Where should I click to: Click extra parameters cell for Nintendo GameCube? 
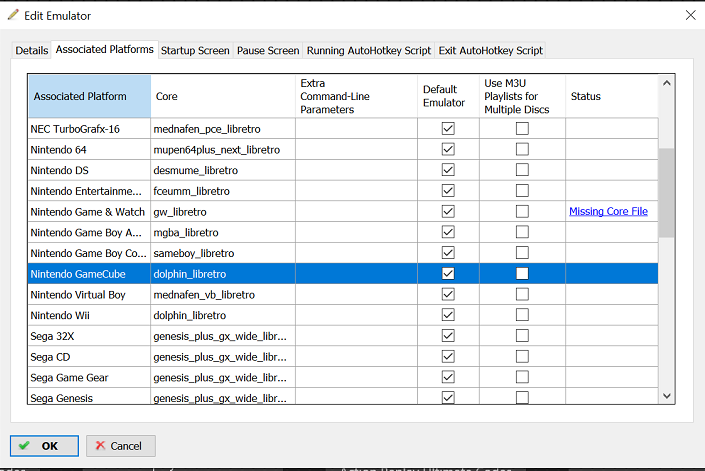357,274
